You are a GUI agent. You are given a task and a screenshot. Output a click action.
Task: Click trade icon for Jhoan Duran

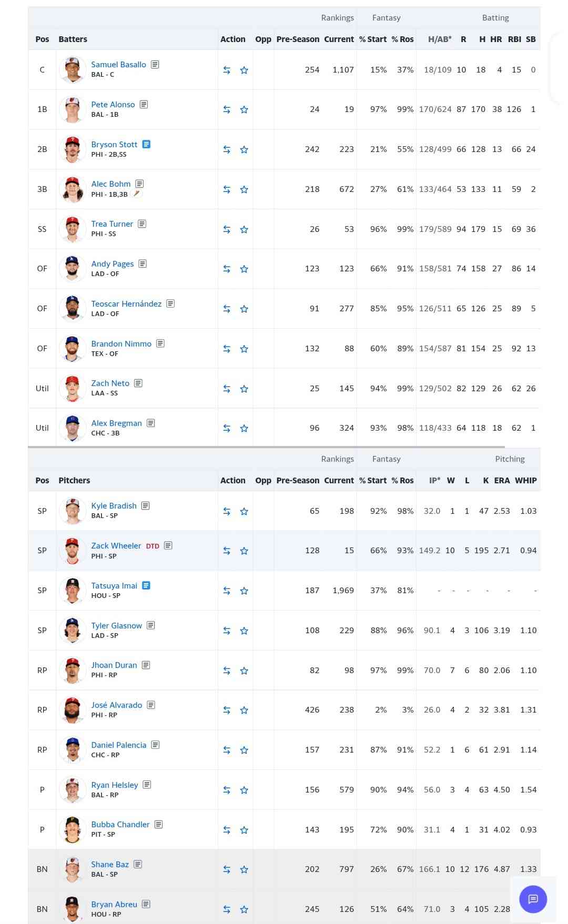point(227,671)
